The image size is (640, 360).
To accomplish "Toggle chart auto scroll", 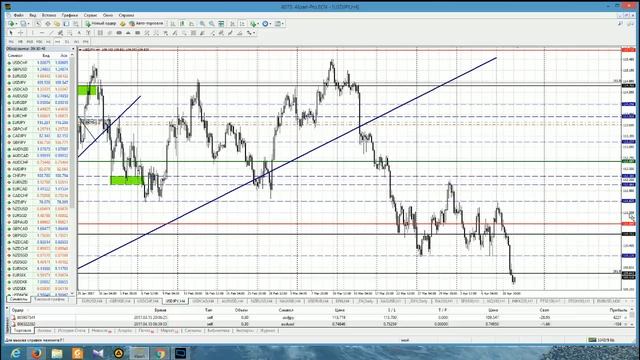I will pos(232,24).
